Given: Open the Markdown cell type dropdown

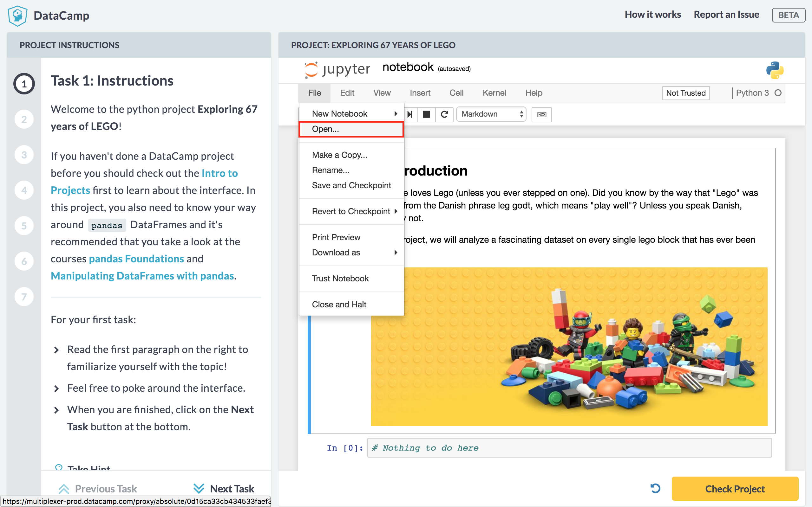Looking at the screenshot, I should tap(491, 114).
